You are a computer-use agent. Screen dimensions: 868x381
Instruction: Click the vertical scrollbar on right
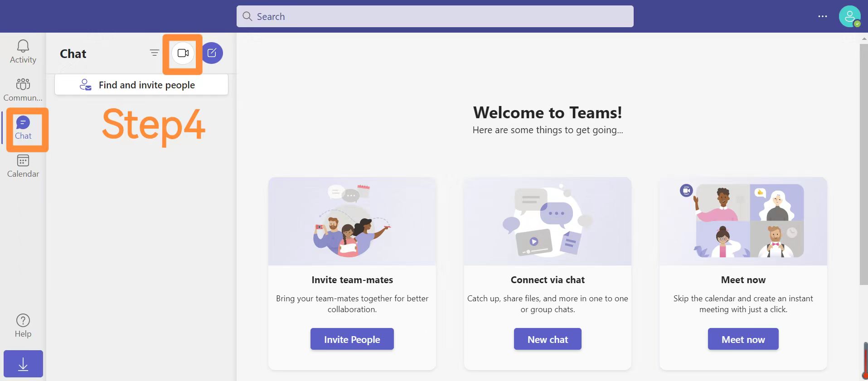tap(863, 165)
